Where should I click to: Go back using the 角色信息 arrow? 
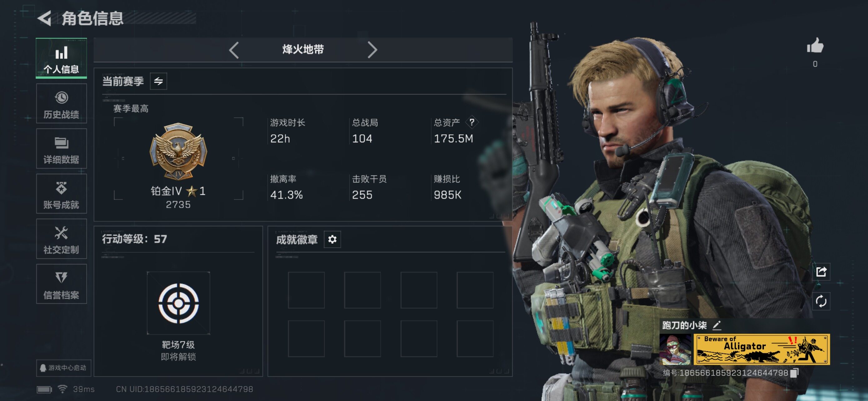[x=44, y=18]
